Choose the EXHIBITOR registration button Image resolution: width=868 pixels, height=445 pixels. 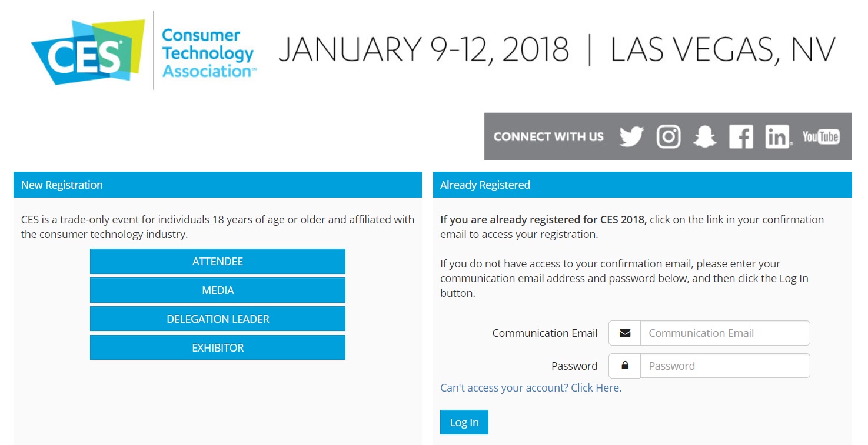pyautogui.click(x=218, y=348)
